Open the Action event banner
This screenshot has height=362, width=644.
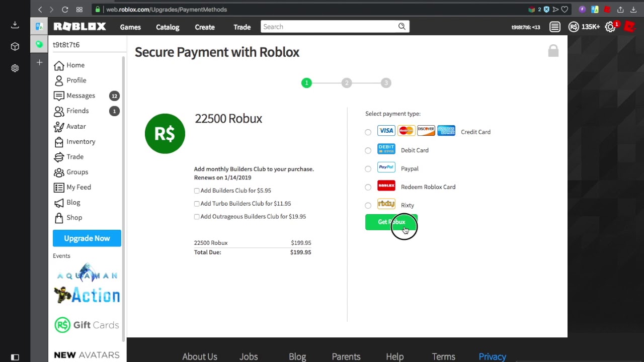pyautogui.click(x=87, y=295)
